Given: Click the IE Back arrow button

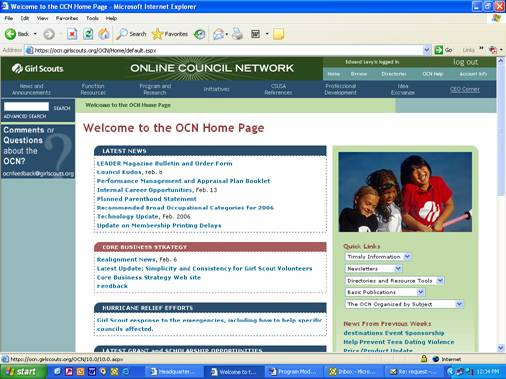Looking at the screenshot, I should point(17,34).
